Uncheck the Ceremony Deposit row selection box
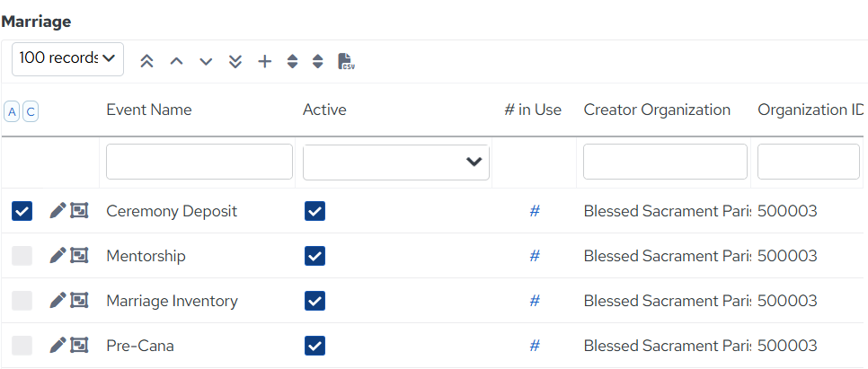The image size is (868, 369). 22,211
